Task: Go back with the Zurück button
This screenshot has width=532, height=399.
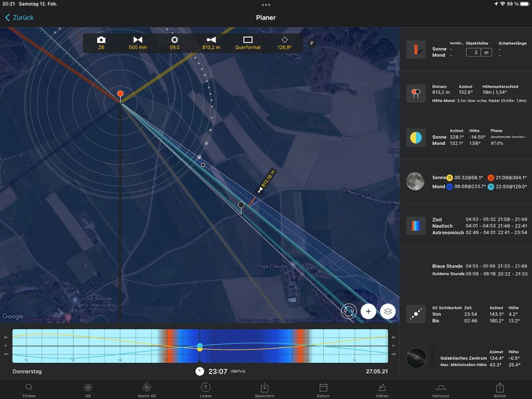Action: [x=19, y=18]
